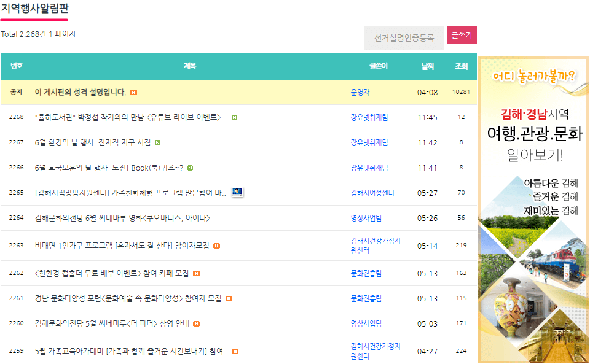This screenshot has width=590, height=364.
Task: Click the H icon on the pinned notice post
Action: tap(133, 92)
